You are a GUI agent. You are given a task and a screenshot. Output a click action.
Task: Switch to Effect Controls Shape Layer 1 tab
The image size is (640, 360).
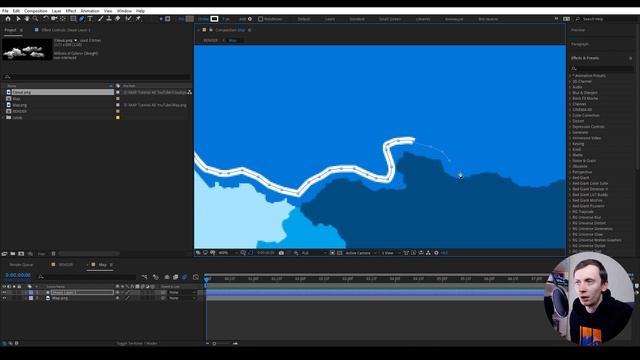click(x=65, y=30)
